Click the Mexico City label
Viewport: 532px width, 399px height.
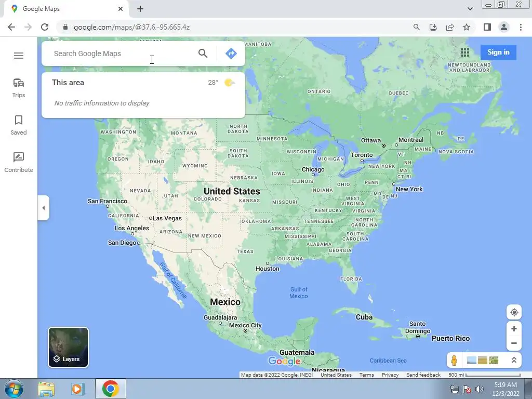tap(245, 325)
